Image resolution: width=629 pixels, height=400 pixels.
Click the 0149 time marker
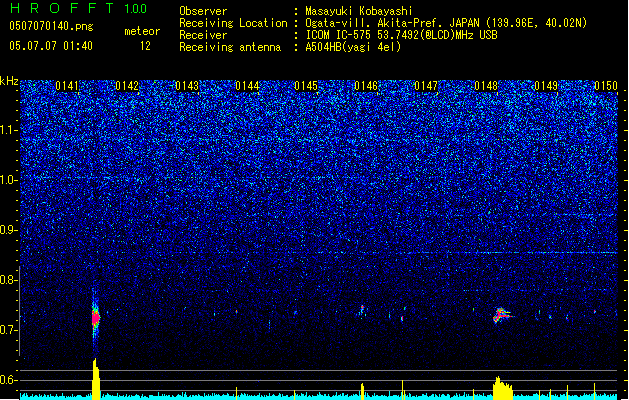click(546, 86)
